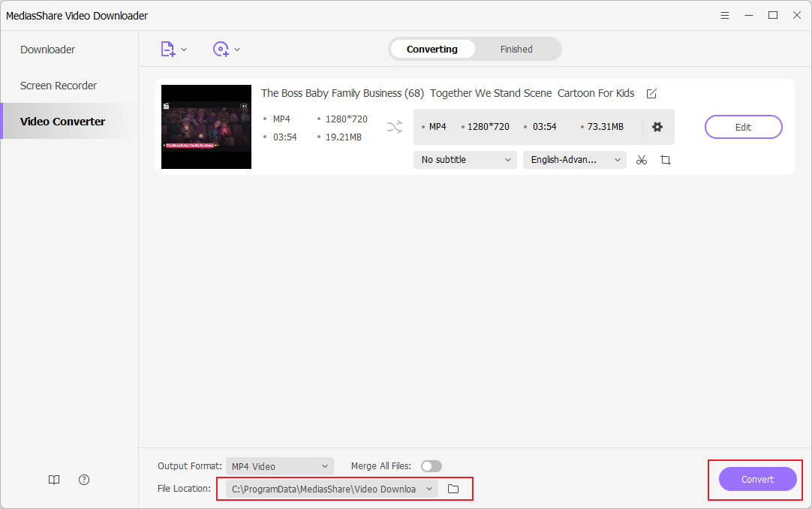Click the 'Merge All Files:' label

[x=381, y=466]
